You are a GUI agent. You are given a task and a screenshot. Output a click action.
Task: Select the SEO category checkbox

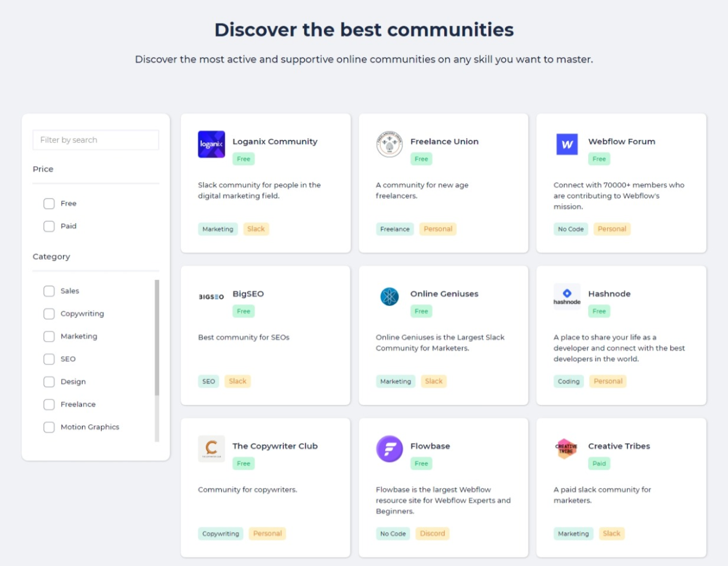49,359
